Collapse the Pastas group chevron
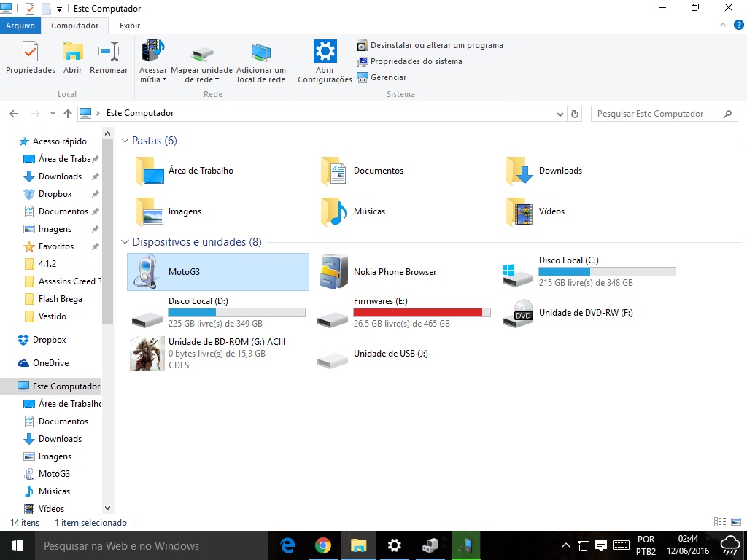Viewport: 747px width, 560px height. pos(125,141)
